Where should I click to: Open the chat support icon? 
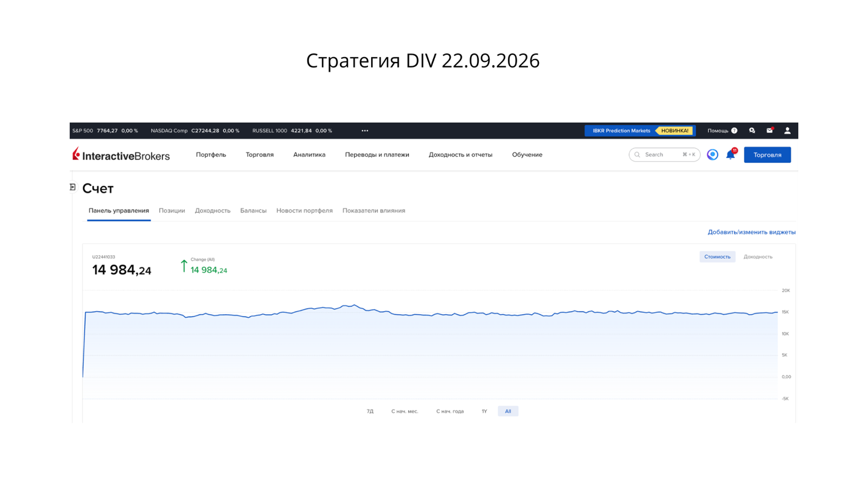tap(752, 131)
